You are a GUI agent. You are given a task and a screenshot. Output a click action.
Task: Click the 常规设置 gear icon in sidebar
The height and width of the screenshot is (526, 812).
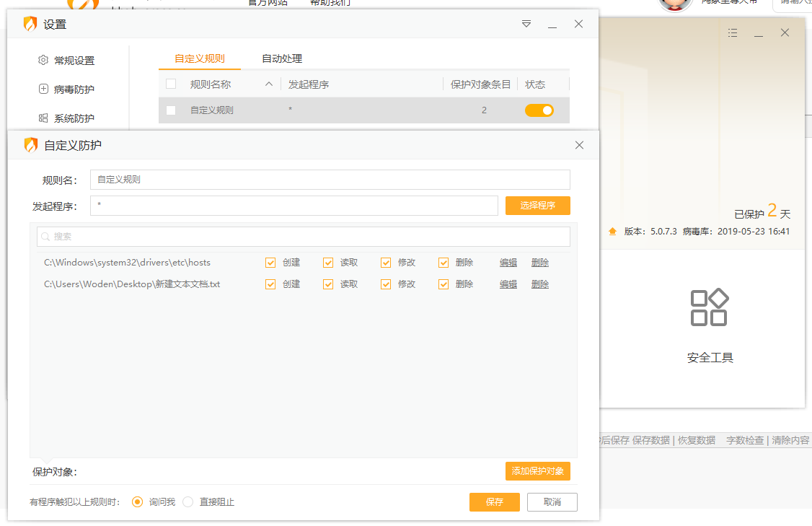(43, 61)
